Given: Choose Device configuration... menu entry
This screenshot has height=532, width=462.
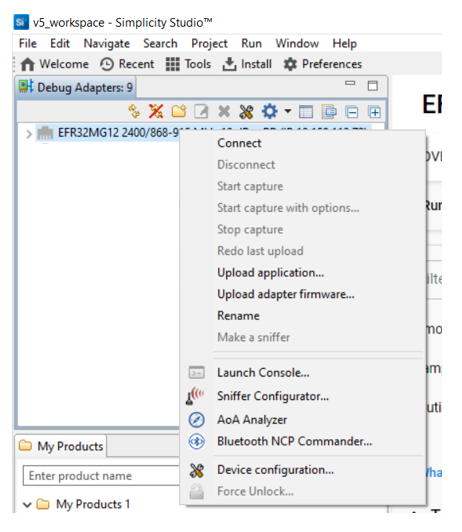Looking at the screenshot, I should [275, 470].
